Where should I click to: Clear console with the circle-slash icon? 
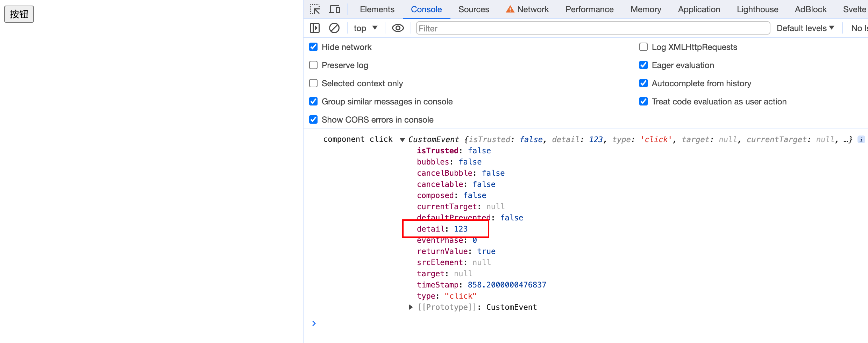click(334, 28)
